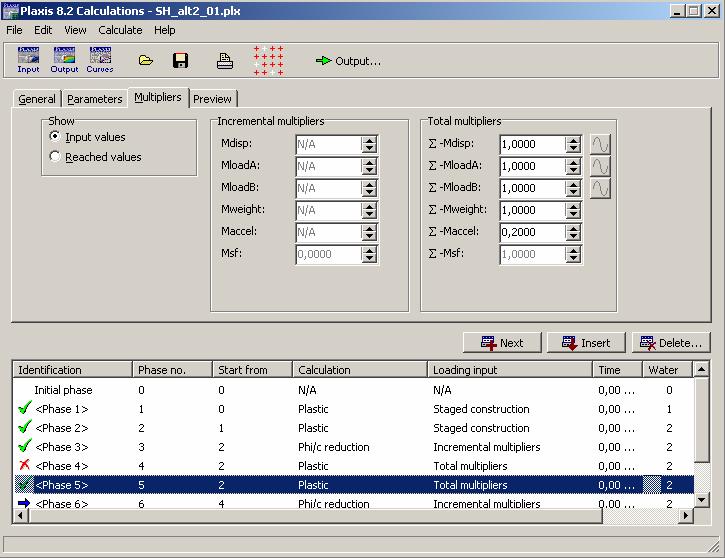Select points for curves red crosses icon
725x558 pixels.
click(269, 61)
